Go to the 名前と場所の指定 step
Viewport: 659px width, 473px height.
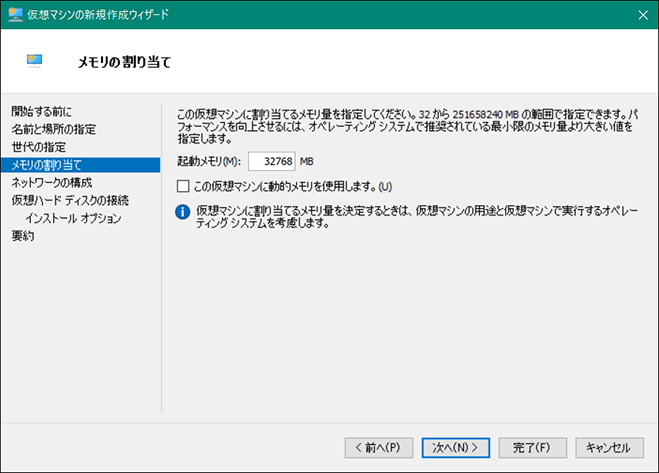tap(53, 129)
